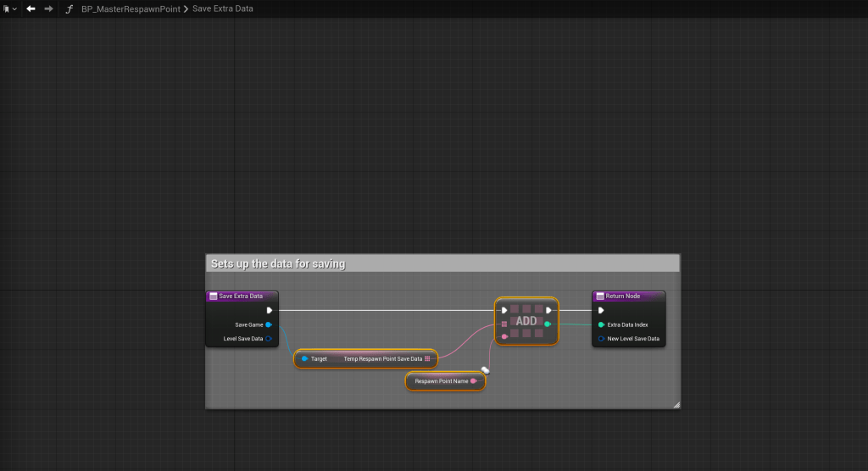The width and height of the screenshot is (868, 471).
Task: Select the 'Sets up the data for saving' comment header
Action: click(x=442, y=263)
